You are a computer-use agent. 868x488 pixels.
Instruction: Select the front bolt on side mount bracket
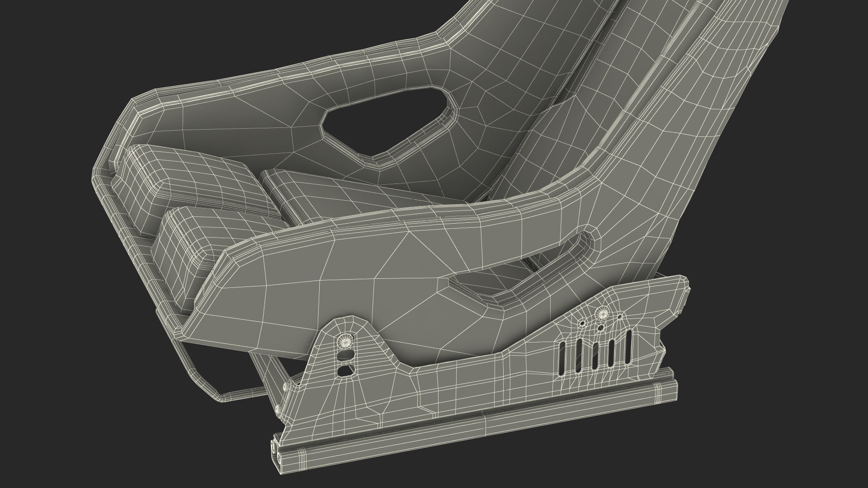346,341
